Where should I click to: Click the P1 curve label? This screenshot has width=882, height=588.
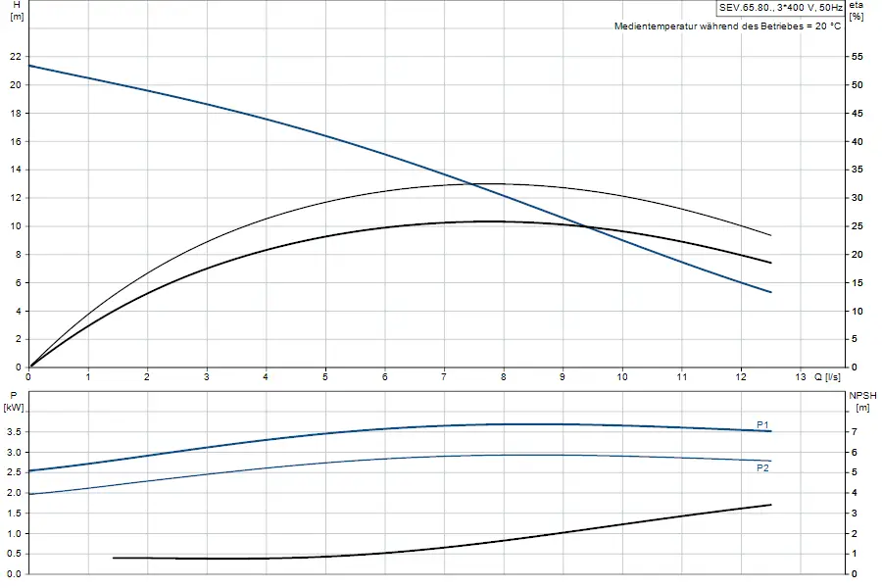pos(762,424)
